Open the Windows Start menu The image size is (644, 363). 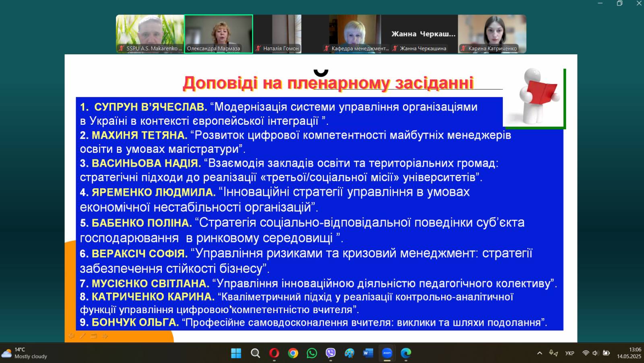pos(236,353)
